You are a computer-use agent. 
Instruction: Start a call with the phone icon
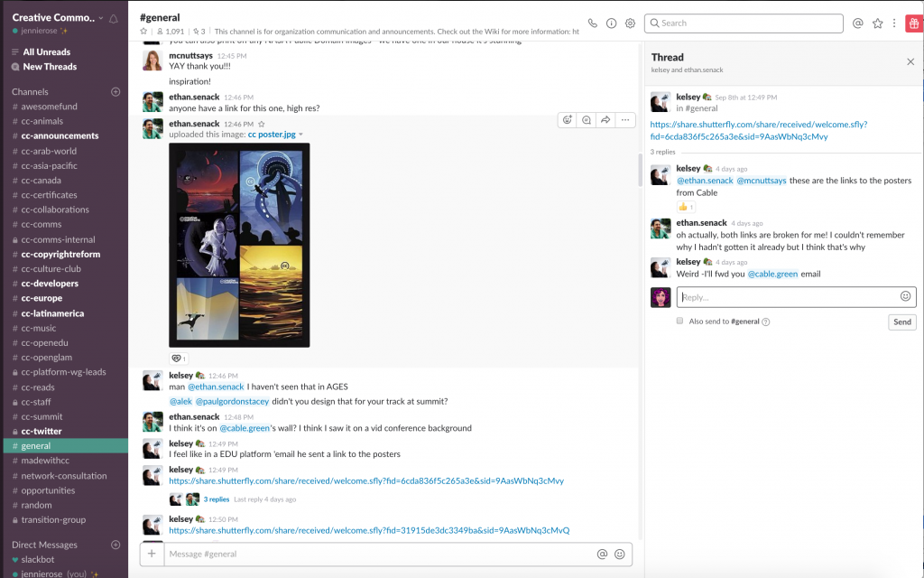pyautogui.click(x=592, y=23)
